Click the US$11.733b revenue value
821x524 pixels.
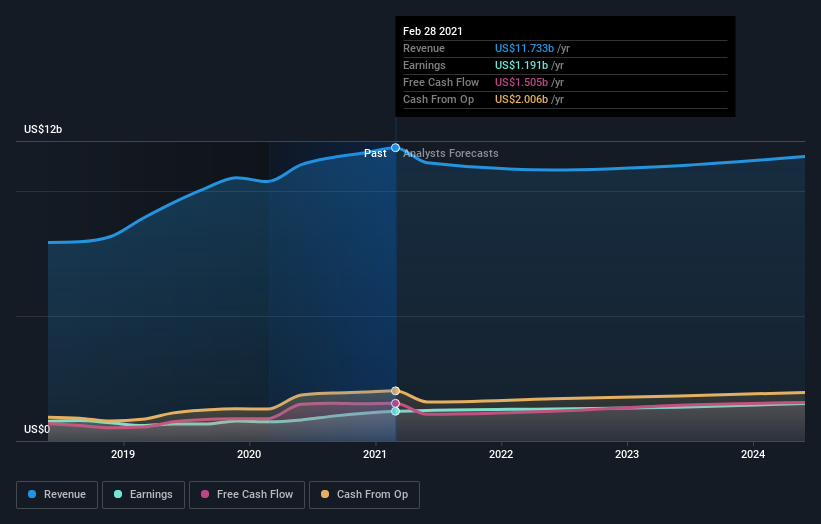(524, 48)
